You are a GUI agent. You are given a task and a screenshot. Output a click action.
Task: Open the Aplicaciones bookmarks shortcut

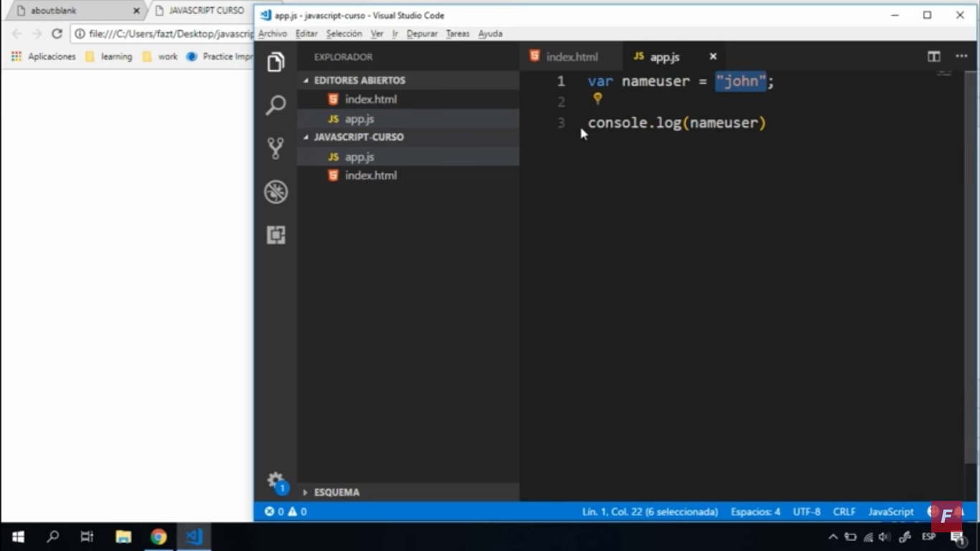pos(44,57)
